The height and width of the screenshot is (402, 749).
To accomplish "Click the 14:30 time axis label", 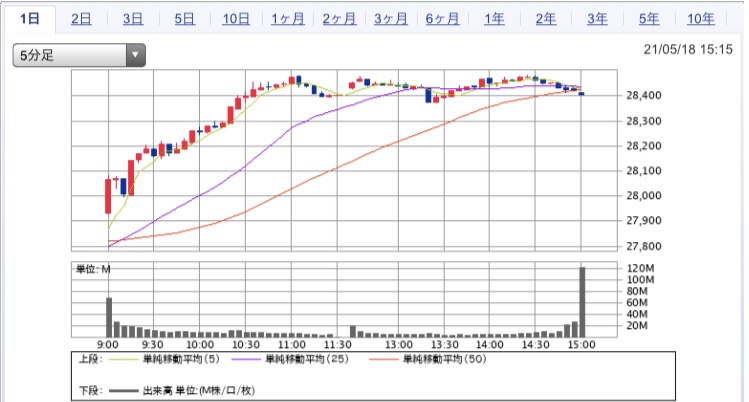I will [x=535, y=345].
